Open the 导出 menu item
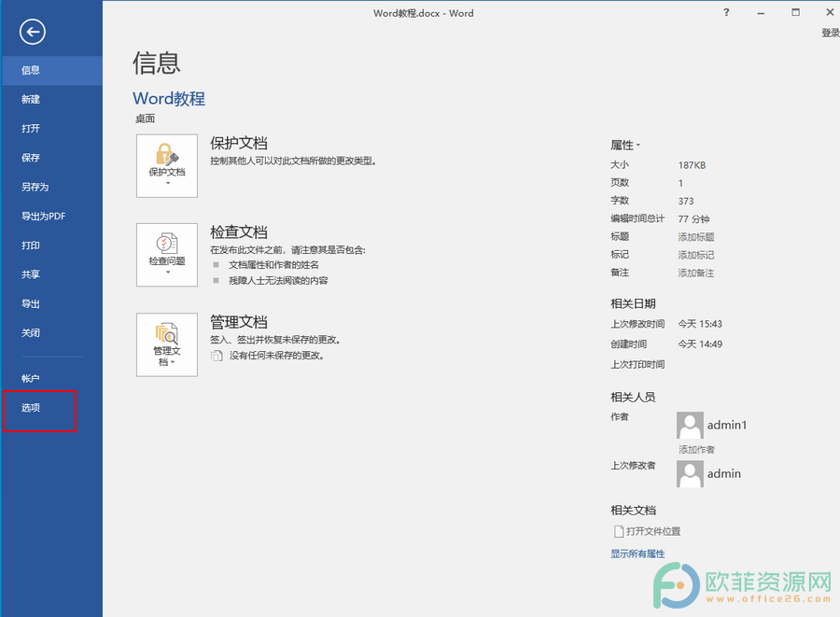Viewport: 840px width, 617px height. pyautogui.click(x=51, y=303)
